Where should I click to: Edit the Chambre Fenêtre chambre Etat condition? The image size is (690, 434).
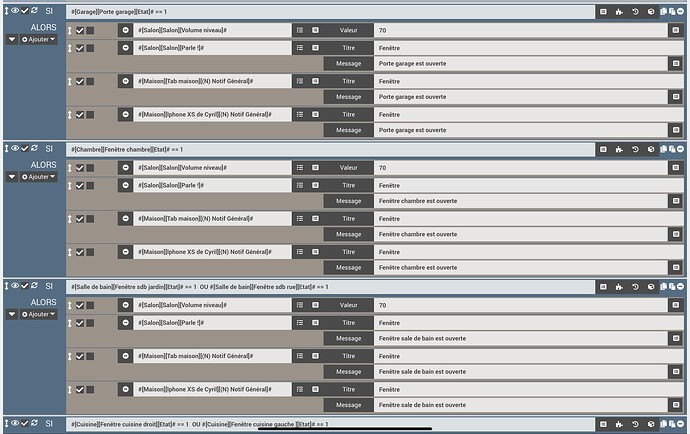[x=330, y=150]
